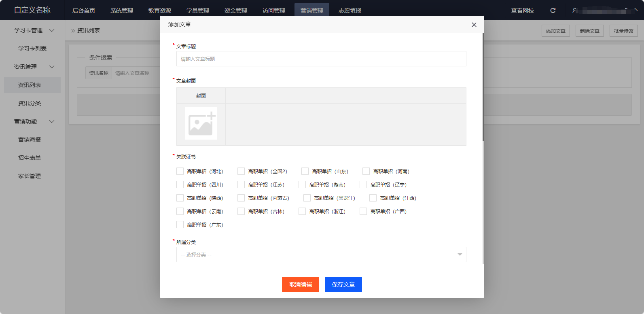644x314 pixels.
Task: Click the 自定义名称 site logo text
Action: [32, 10]
